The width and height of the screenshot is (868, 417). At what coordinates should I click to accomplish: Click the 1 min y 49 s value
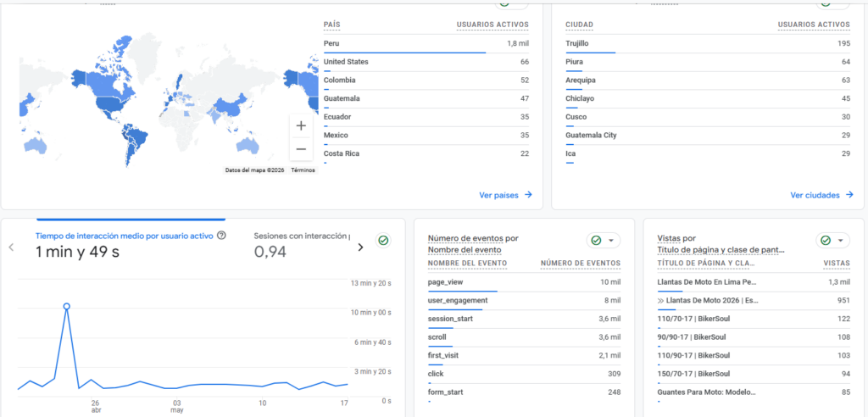[x=77, y=253]
